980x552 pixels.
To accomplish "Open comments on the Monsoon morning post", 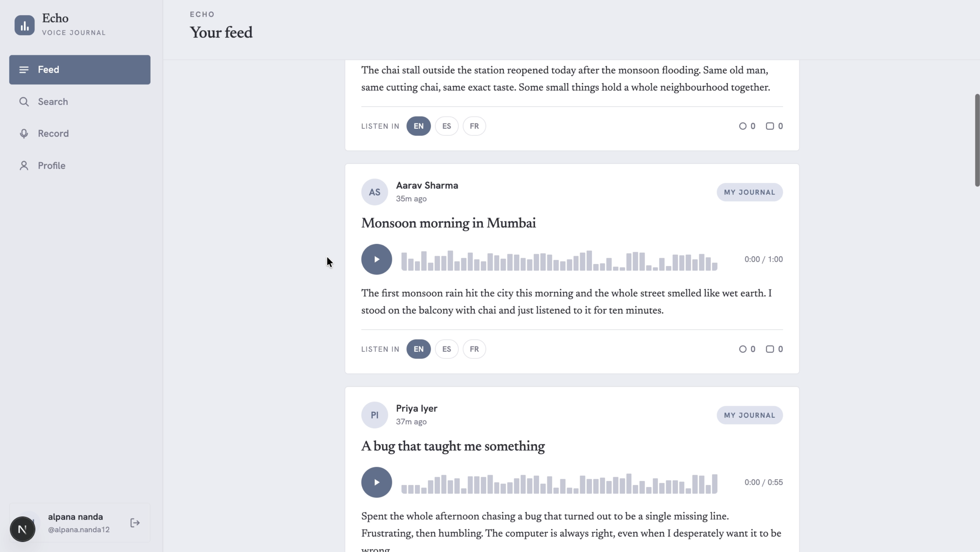I will [774, 349].
